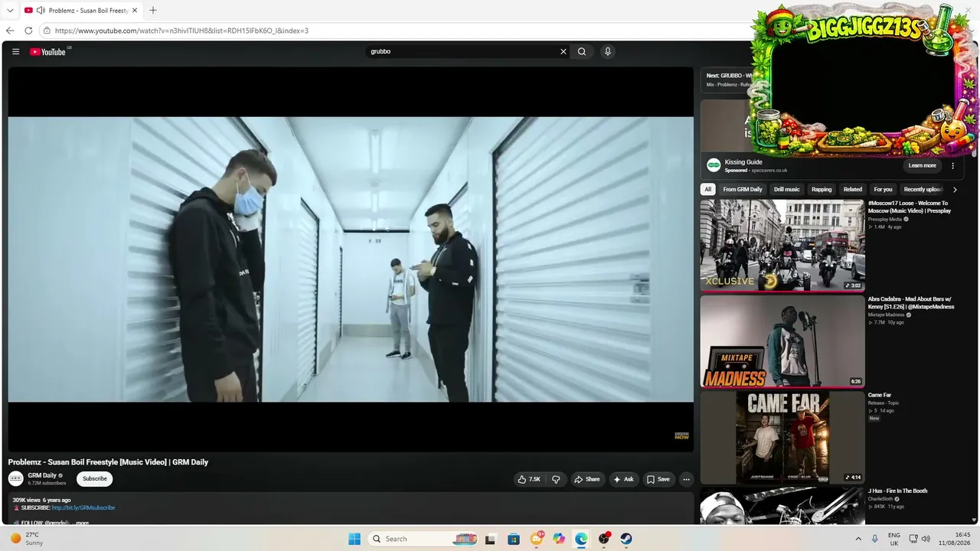Open the browser tab search dropdown
Screen dimensions: 980x551
[x=10, y=10]
